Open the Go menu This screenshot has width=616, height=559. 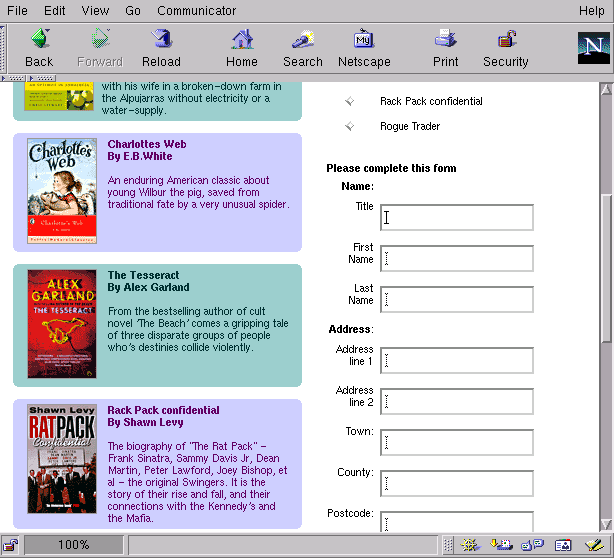coord(133,11)
